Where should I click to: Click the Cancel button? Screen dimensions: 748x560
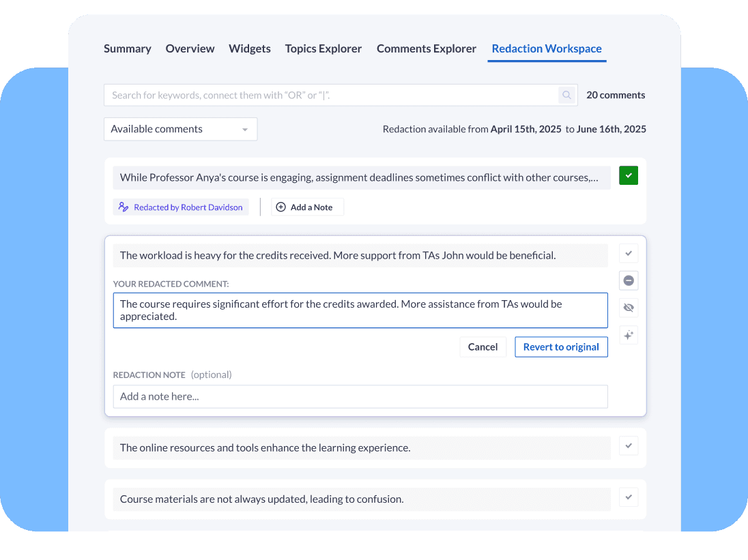[483, 347]
